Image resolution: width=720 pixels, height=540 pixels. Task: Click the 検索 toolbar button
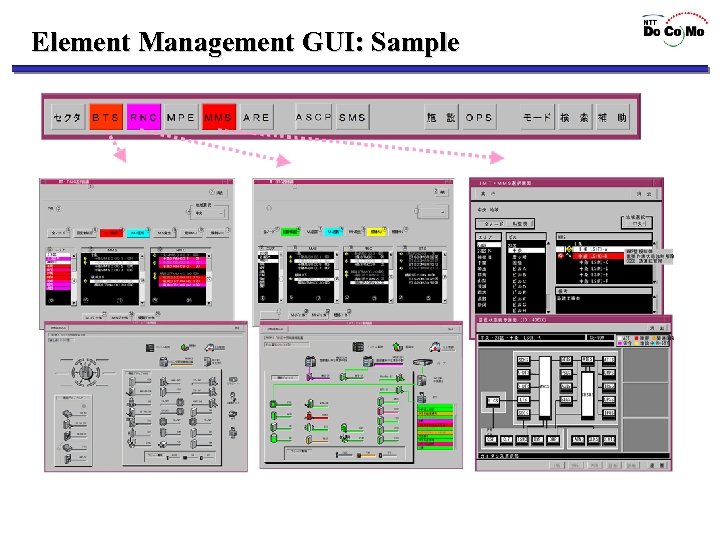click(x=575, y=118)
